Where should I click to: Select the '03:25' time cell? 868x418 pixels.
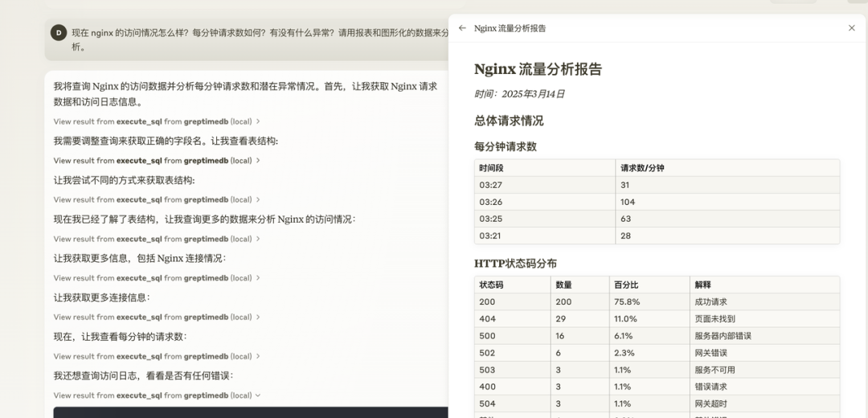click(x=545, y=219)
